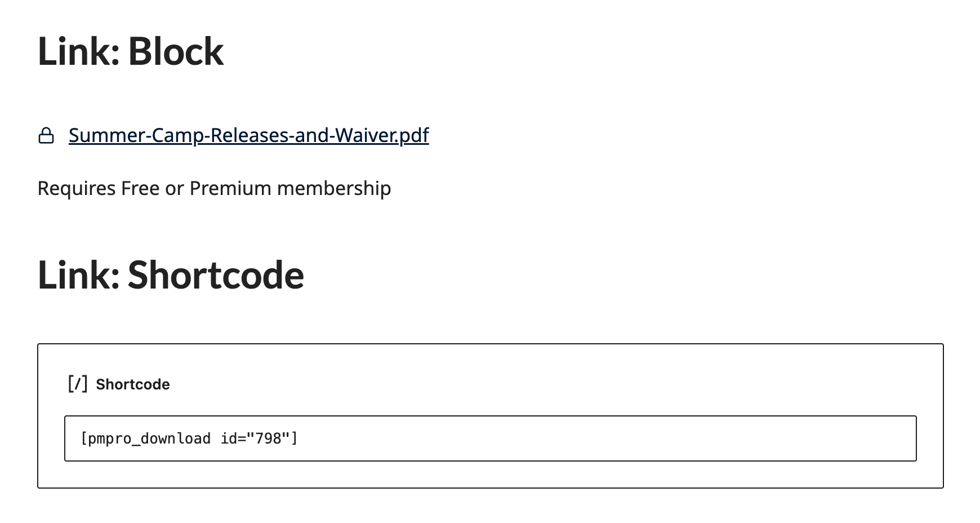The image size is (980, 523).
Task: Click the Requires Free or Premium membership text
Action: 214,188
